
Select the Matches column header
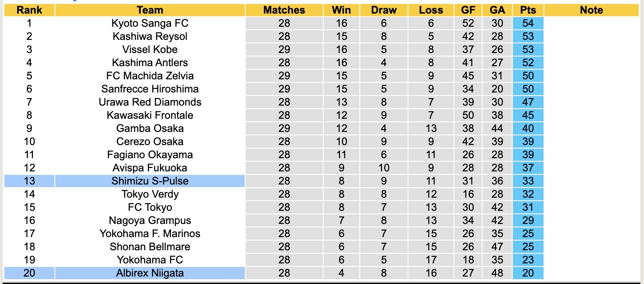(284, 10)
